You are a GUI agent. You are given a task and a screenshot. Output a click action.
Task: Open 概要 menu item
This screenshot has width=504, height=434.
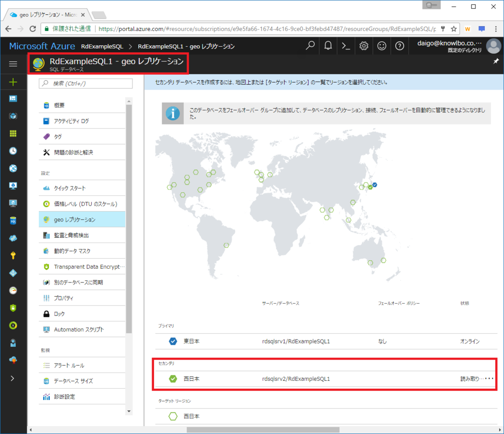pyautogui.click(x=82, y=105)
